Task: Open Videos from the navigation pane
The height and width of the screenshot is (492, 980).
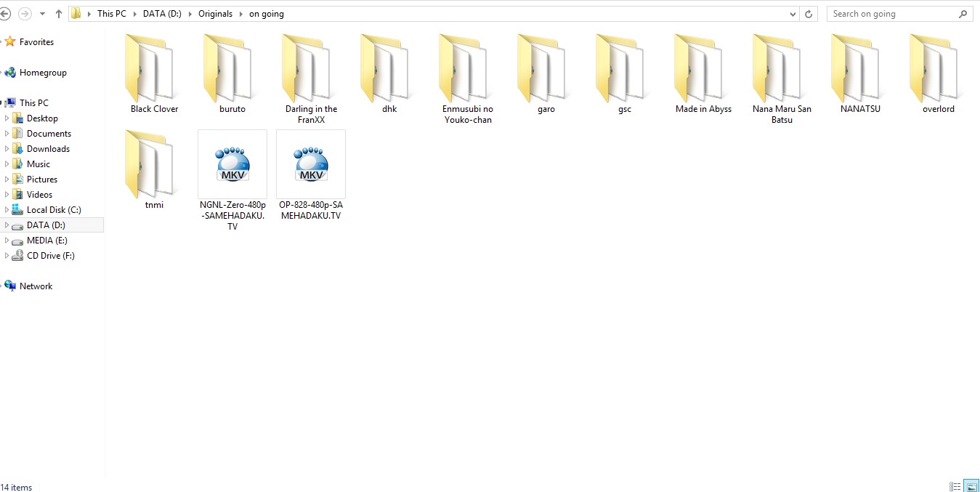Action: coord(39,194)
